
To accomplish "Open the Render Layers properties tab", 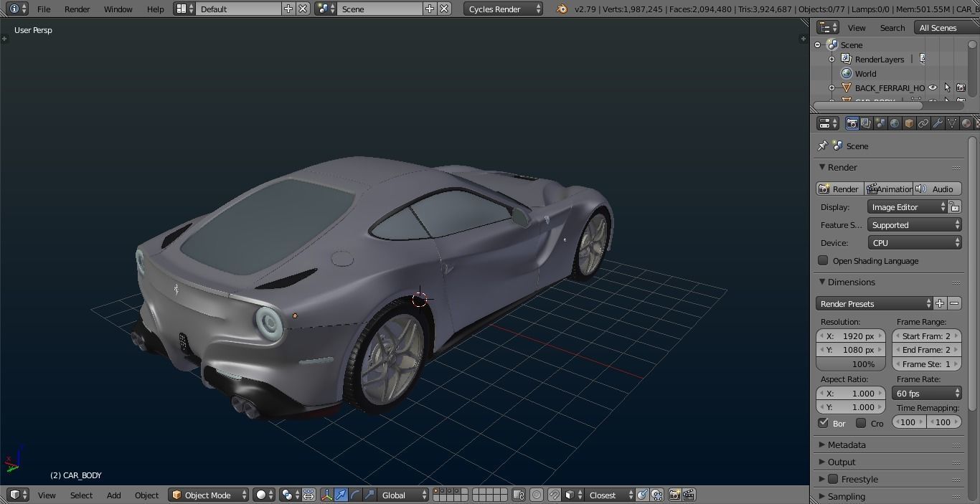I will click(x=866, y=123).
